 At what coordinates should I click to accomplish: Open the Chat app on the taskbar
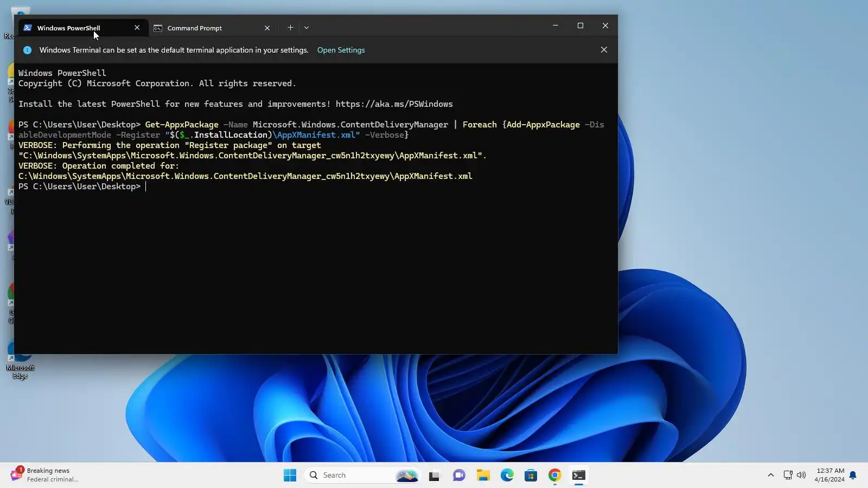[459, 476]
